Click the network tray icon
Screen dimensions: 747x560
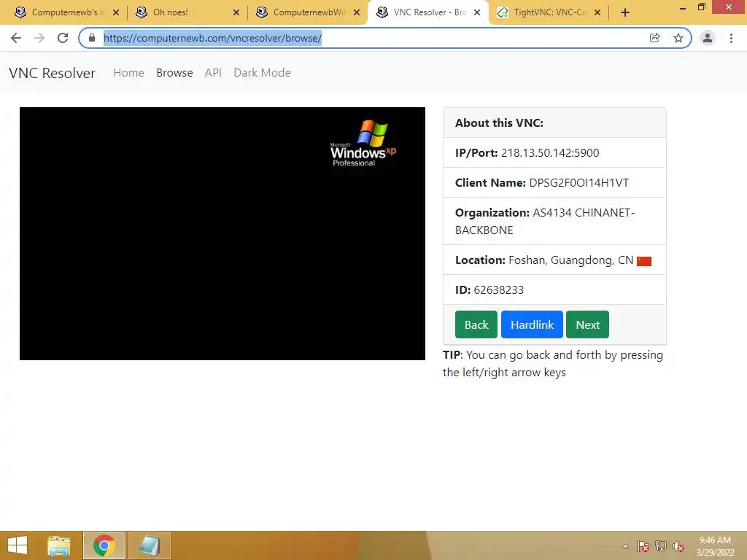coord(661,546)
